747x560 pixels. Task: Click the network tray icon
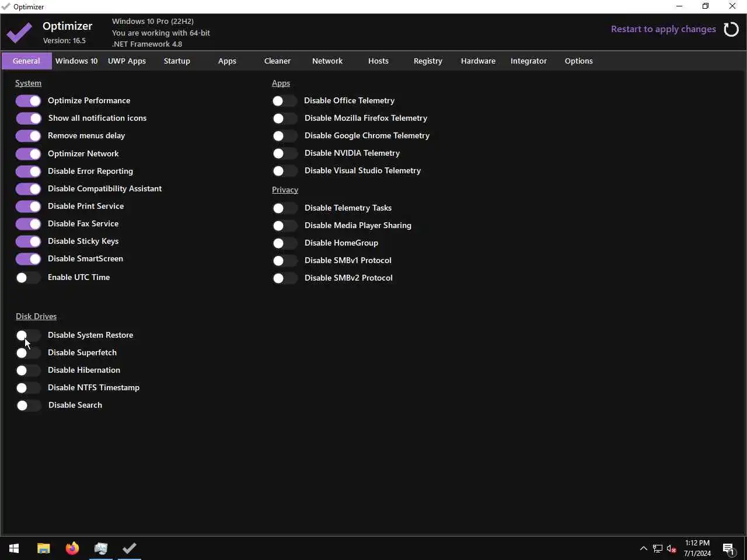click(658, 548)
